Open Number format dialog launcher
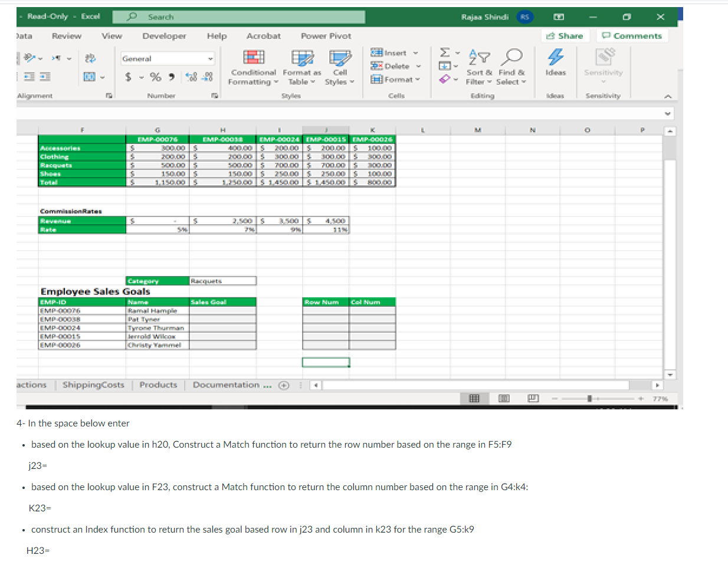Image resolution: width=728 pixels, height=568 pixels. (x=215, y=96)
